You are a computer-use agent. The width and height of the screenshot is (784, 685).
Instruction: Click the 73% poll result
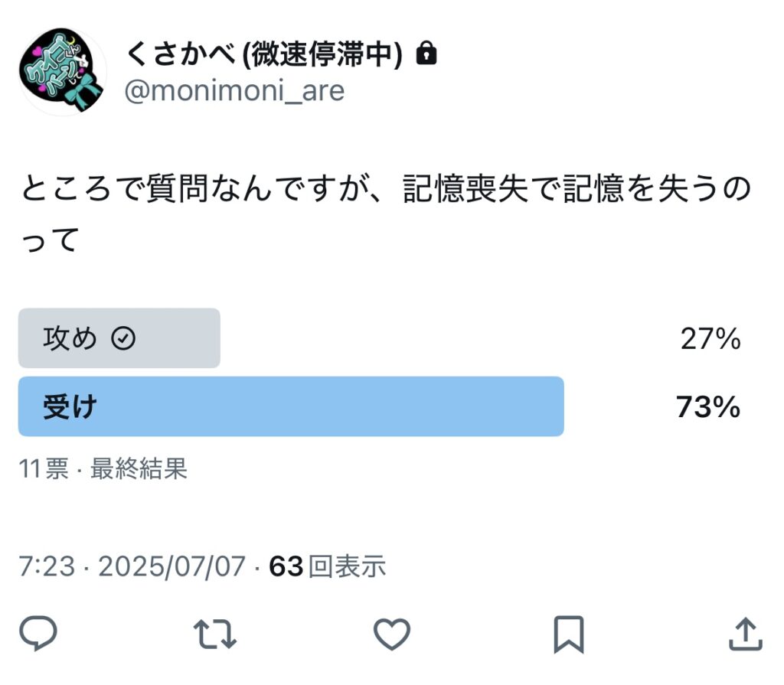(708, 407)
